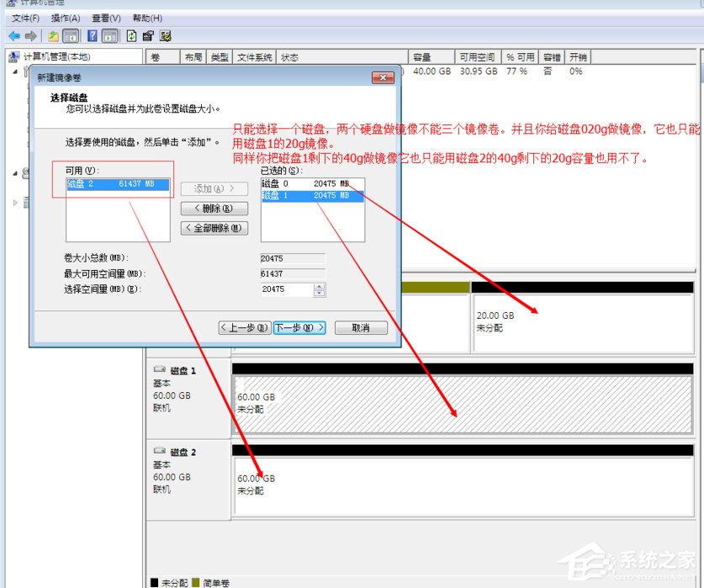Click the 下一步(N) button
The width and height of the screenshot is (704, 588).
click(298, 327)
